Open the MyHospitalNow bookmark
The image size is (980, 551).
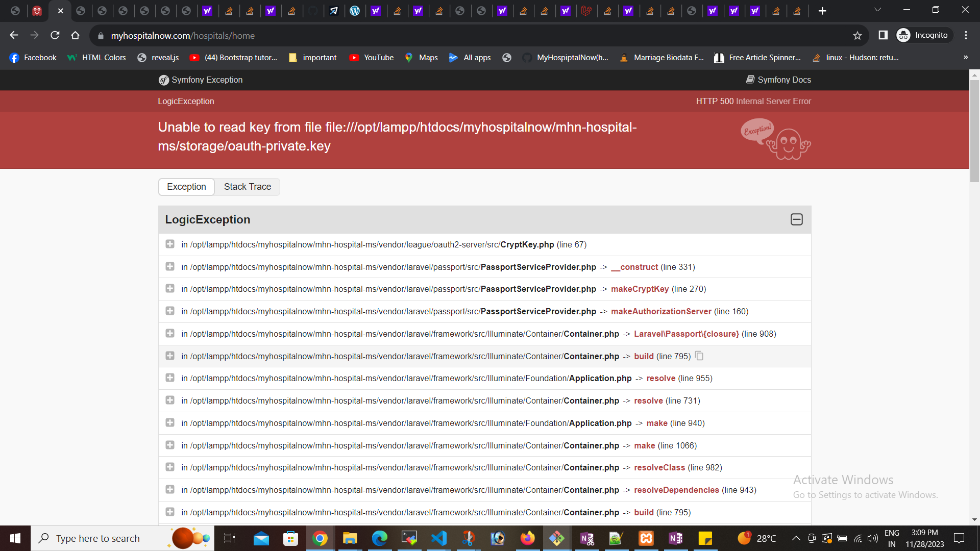[x=565, y=58]
